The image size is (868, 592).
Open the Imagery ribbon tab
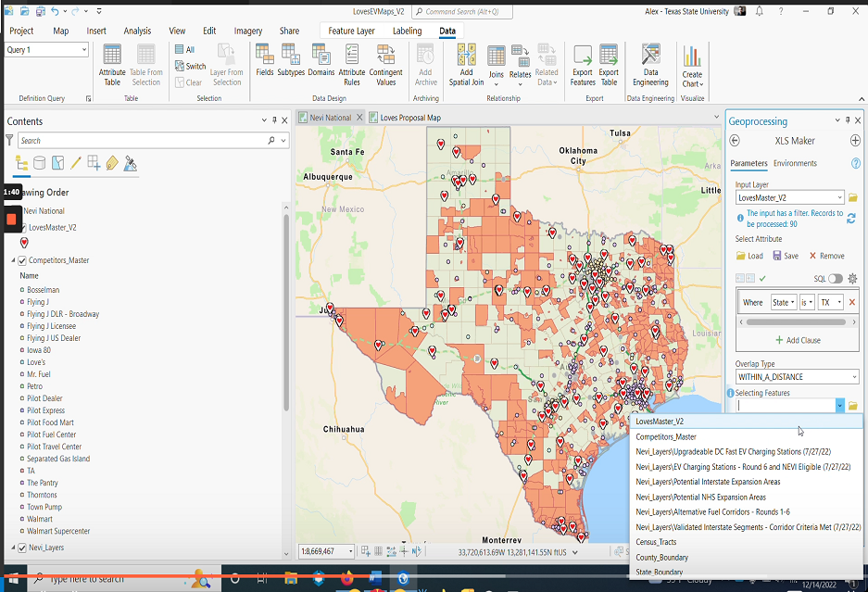(248, 31)
